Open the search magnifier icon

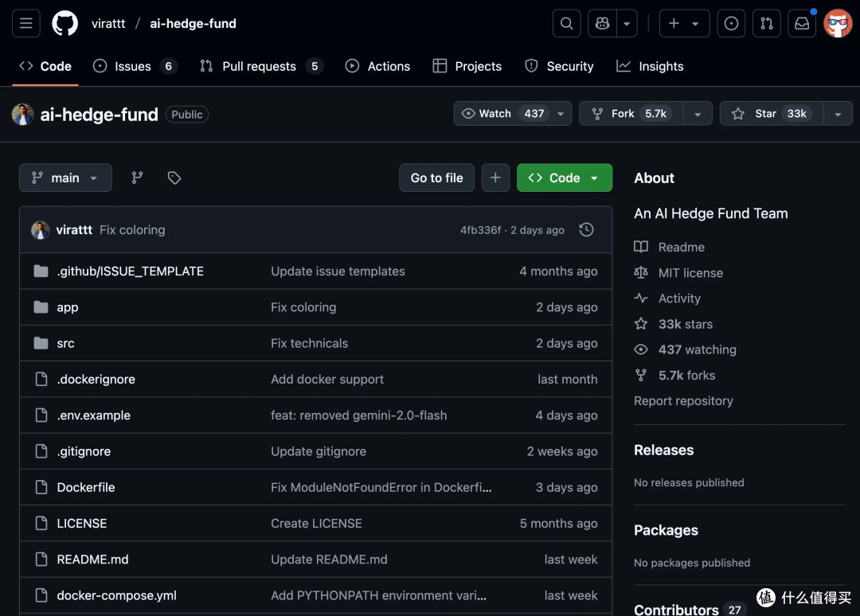[566, 24]
